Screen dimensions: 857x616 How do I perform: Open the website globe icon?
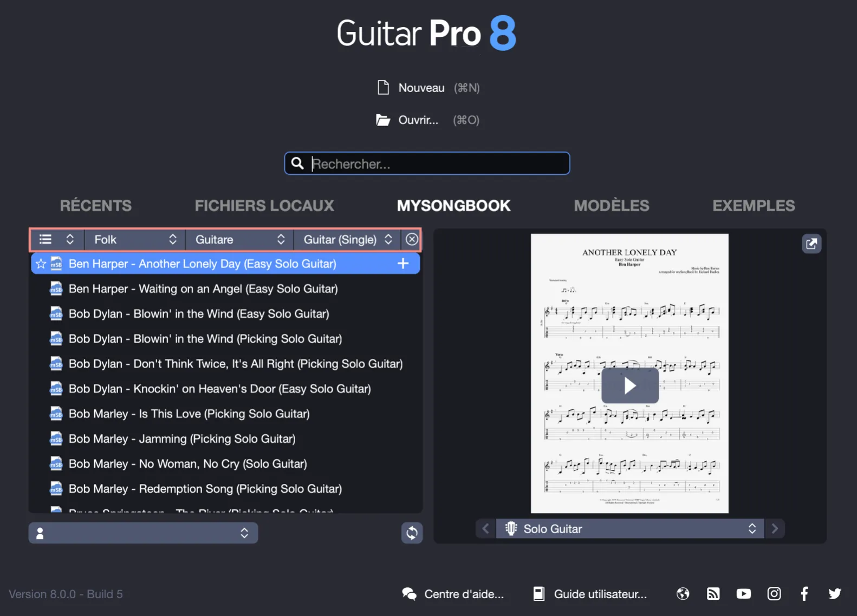click(x=683, y=594)
